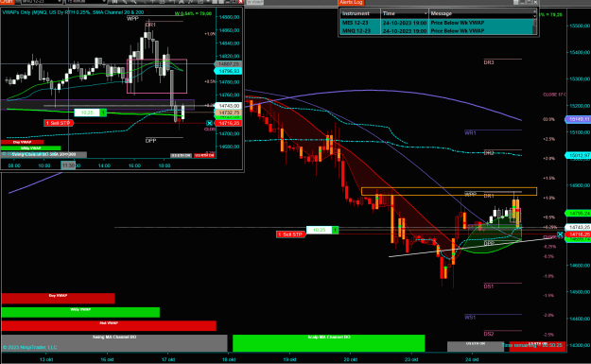This screenshot has width=591, height=364.
Task: Select the Wkly VWAP bar on inset chart
Action: 30,148
